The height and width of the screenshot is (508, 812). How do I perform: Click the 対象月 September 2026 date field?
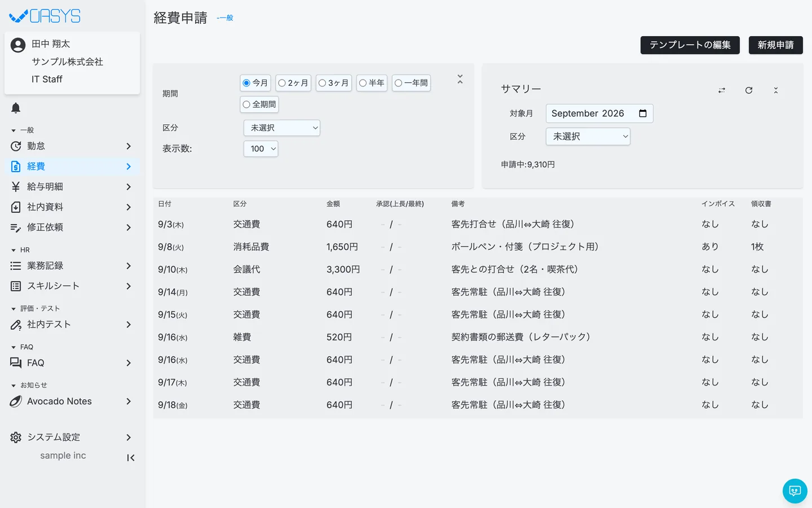click(x=599, y=113)
